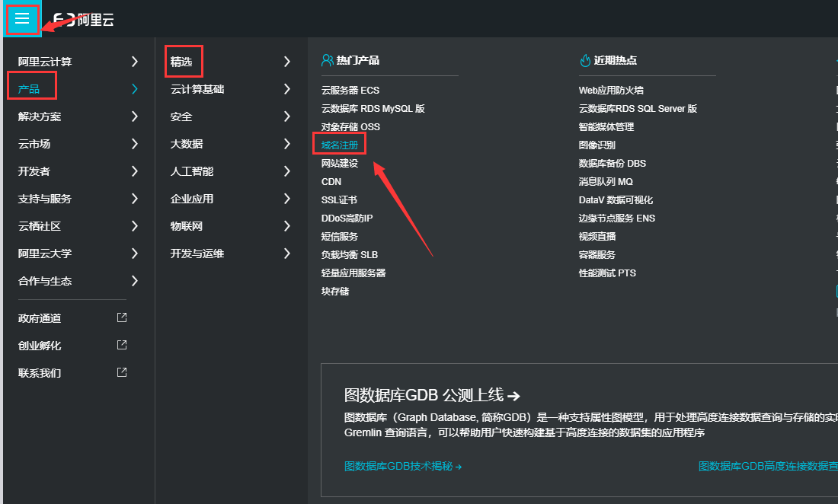Open the 联系我们 link
This screenshot has width=838, height=504.
point(40,372)
